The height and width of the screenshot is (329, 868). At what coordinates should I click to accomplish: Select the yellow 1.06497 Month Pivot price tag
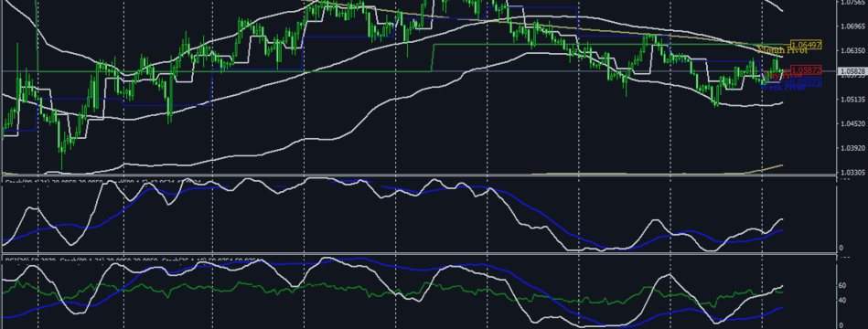[x=806, y=45]
